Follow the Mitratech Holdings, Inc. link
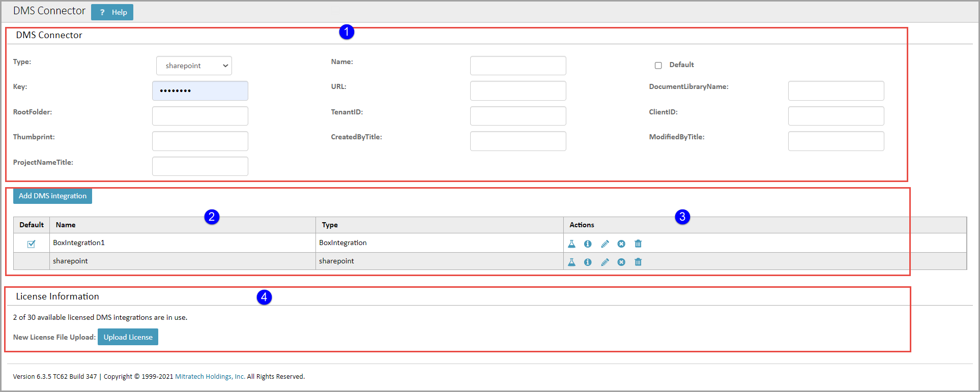Image resolution: width=980 pixels, height=392 pixels. pos(210,377)
